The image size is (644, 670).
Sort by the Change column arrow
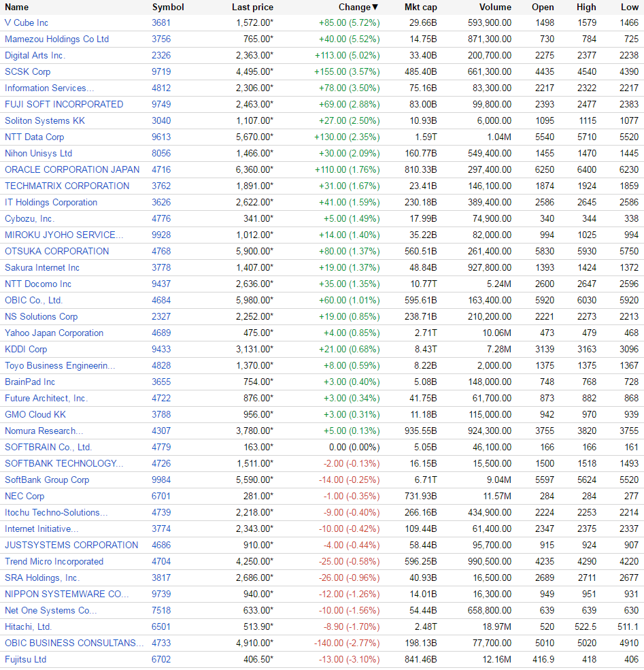click(x=375, y=7)
